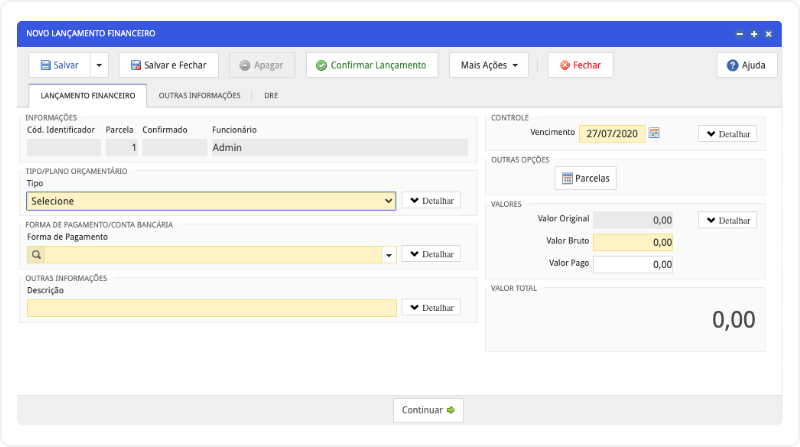Open the Tipo 'Selecione' dropdown
This screenshot has height=447, width=800.
[x=211, y=201]
